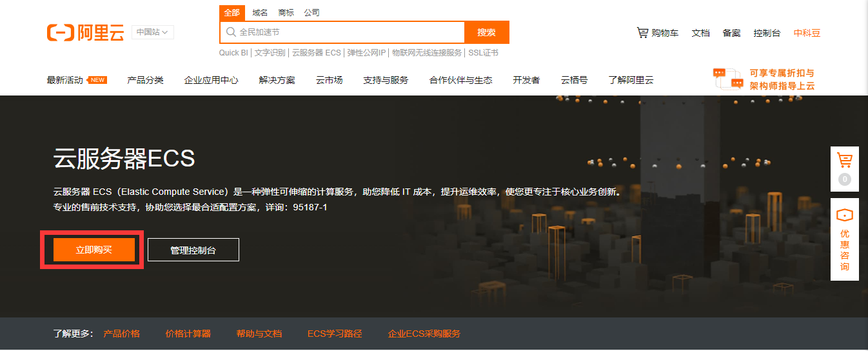Open the 企业应用中心 navigation menu

click(x=211, y=80)
